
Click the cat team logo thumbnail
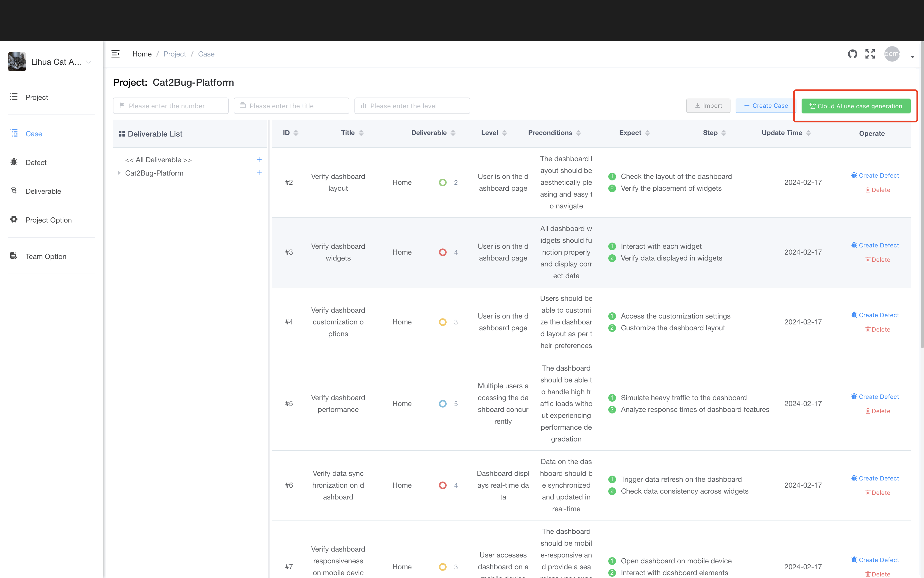pyautogui.click(x=17, y=62)
